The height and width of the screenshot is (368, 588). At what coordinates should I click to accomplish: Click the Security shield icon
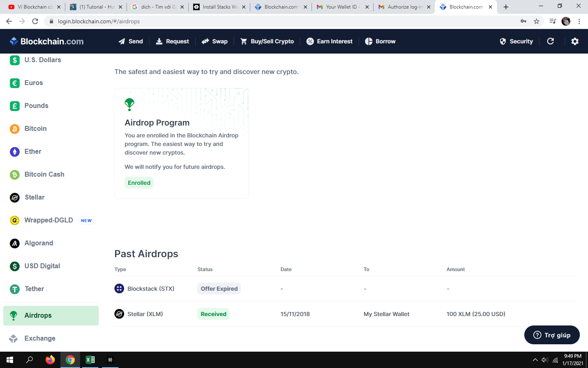pyautogui.click(x=503, y=41)
